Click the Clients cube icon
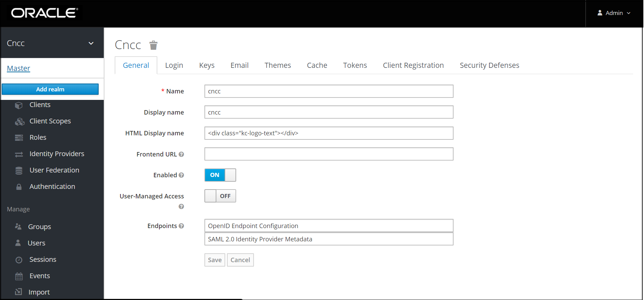Screen dimensions: 644x300 (x=19, y=105)
